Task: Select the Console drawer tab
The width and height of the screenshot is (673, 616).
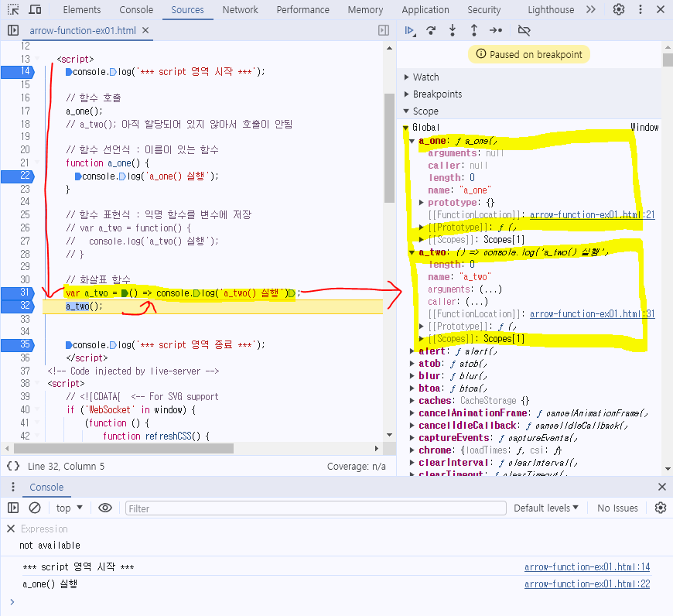Action: 46,488
